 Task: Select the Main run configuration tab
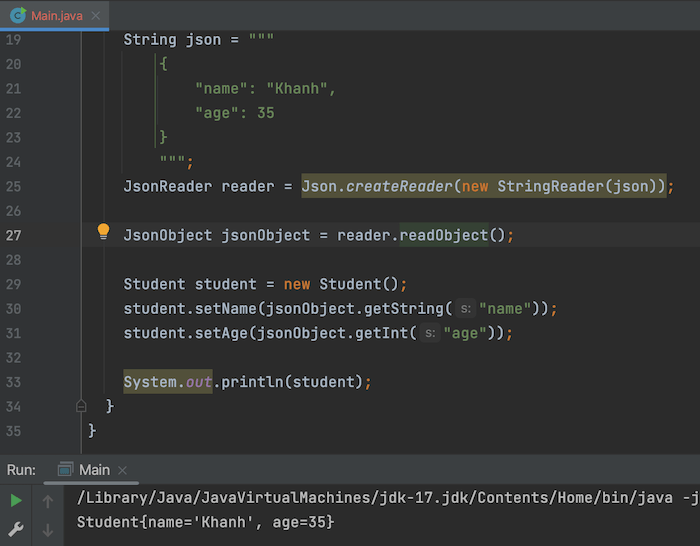[94, 470]
